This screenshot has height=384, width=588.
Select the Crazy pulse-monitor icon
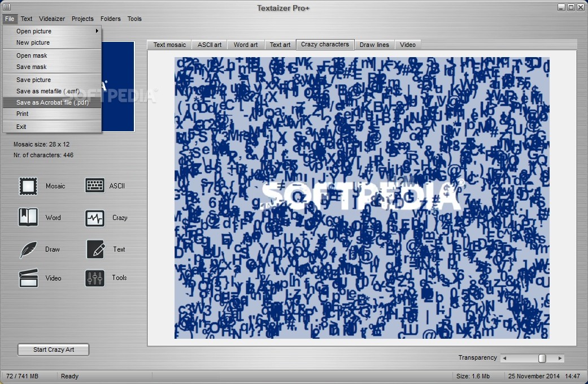tap(95, 218)
